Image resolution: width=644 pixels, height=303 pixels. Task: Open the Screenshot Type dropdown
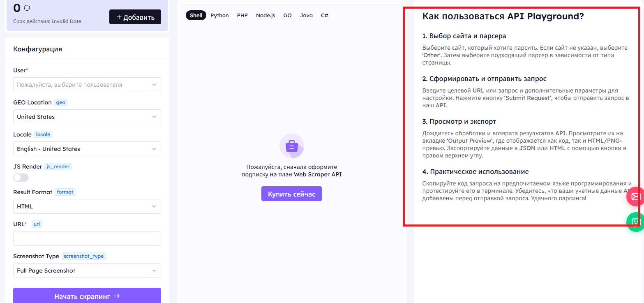pyautogui.click(x=87, y=271)
